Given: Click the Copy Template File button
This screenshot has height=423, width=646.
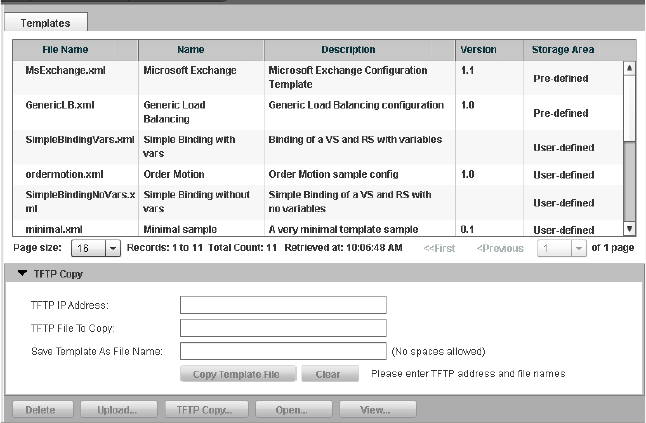Looking at the screenshot, I should (x=238, y=374).
